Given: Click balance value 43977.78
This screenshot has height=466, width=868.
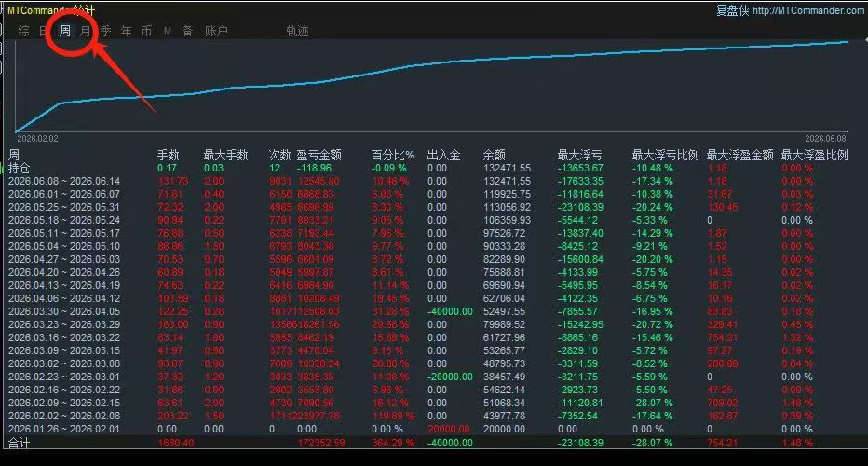Looking at the screenshot, I should point(504,416).
